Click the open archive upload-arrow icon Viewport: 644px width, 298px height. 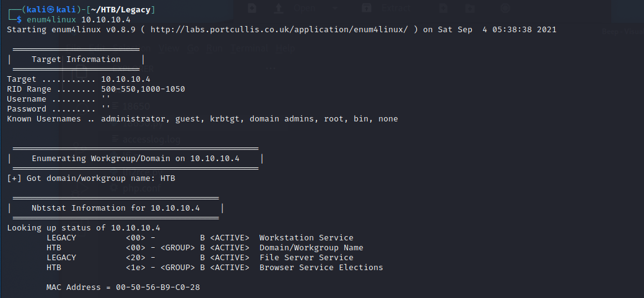click(x=279, y=8)
